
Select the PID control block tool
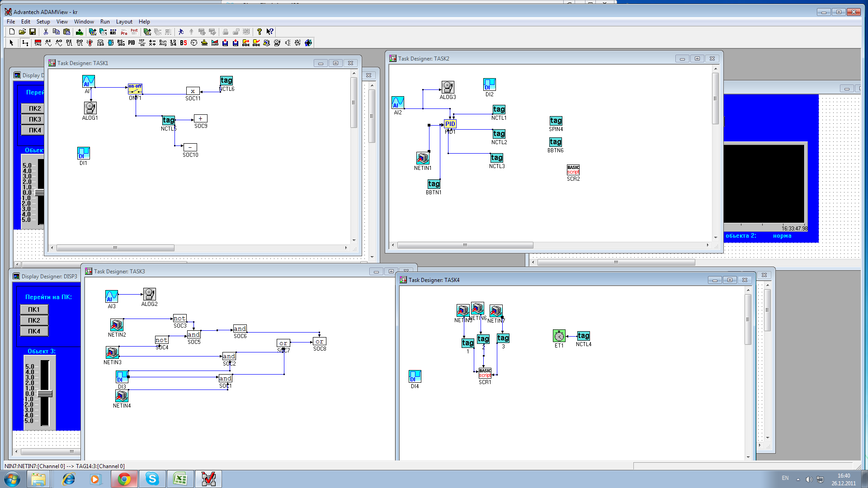coord(132,43)
